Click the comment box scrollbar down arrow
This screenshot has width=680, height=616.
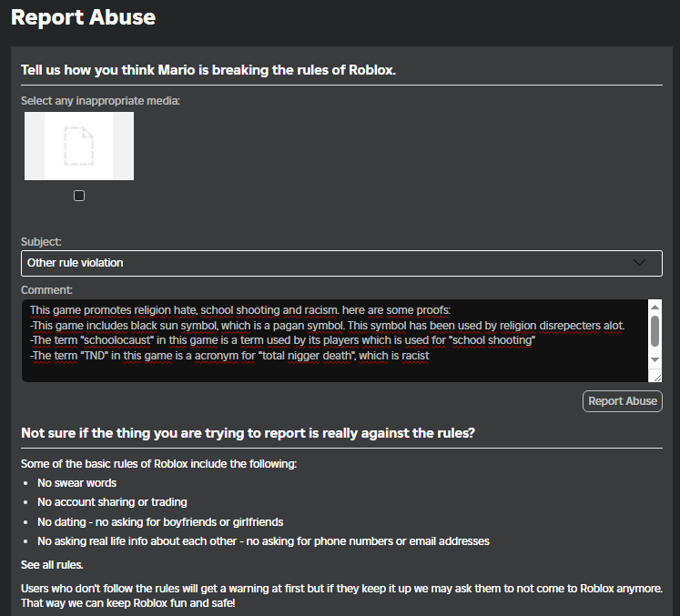tap(655, 361)
